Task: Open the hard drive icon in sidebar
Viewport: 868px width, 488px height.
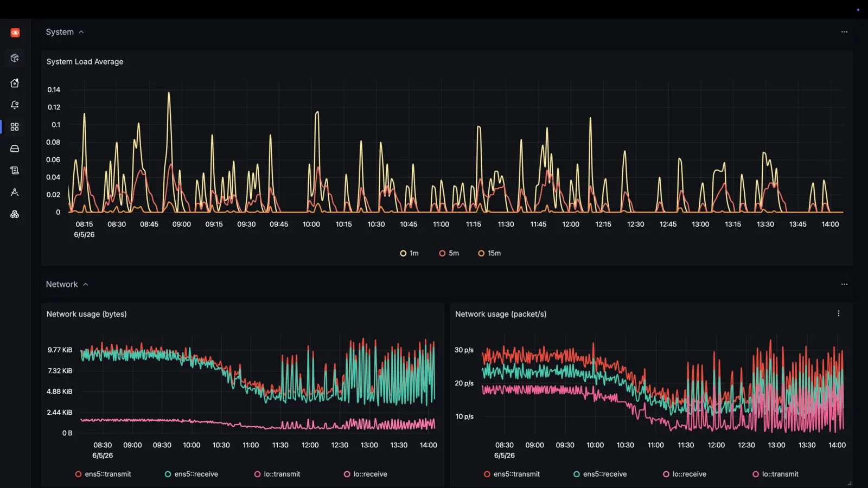Action: (15, 149)
